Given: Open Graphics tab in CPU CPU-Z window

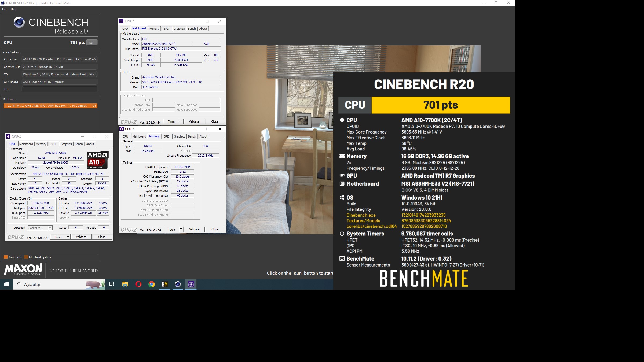Looking at the screenshot, I should [66, 144].
